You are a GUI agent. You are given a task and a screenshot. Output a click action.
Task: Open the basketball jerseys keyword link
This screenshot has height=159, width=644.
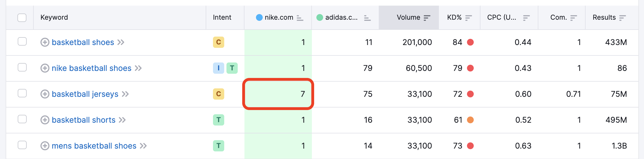pos(85,94)
